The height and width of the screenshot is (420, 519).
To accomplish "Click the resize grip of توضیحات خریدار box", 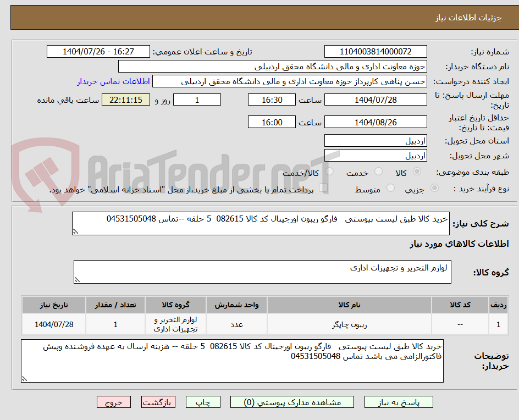I will [x=24, y=379].
